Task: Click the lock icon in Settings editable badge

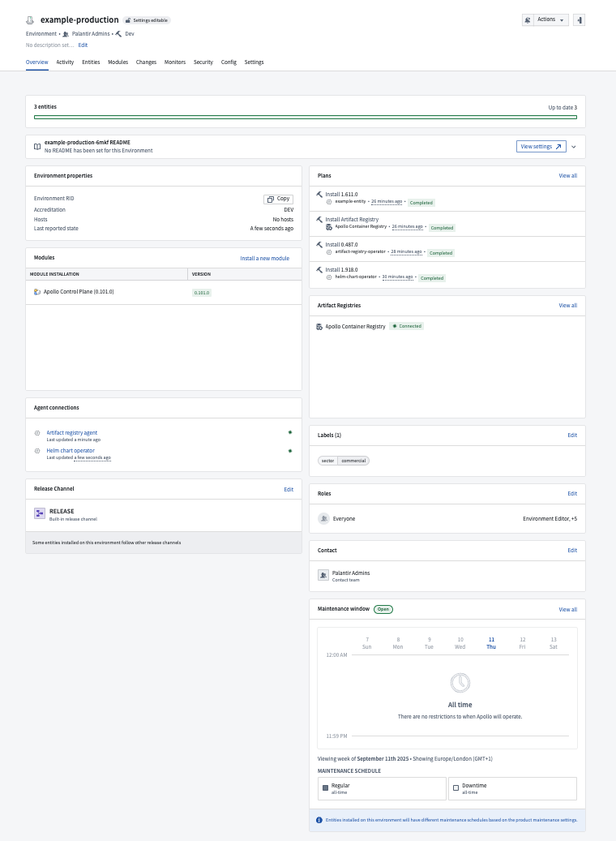Action: (127, 20)
